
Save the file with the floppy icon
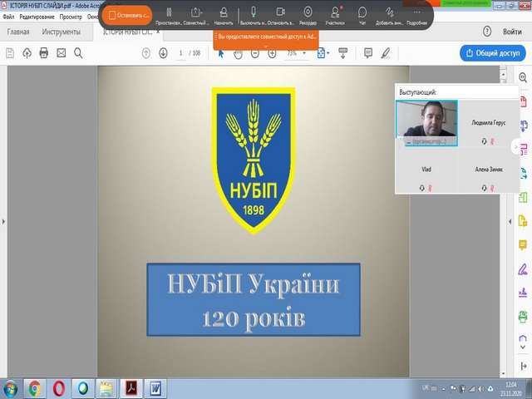coord(10,53)
